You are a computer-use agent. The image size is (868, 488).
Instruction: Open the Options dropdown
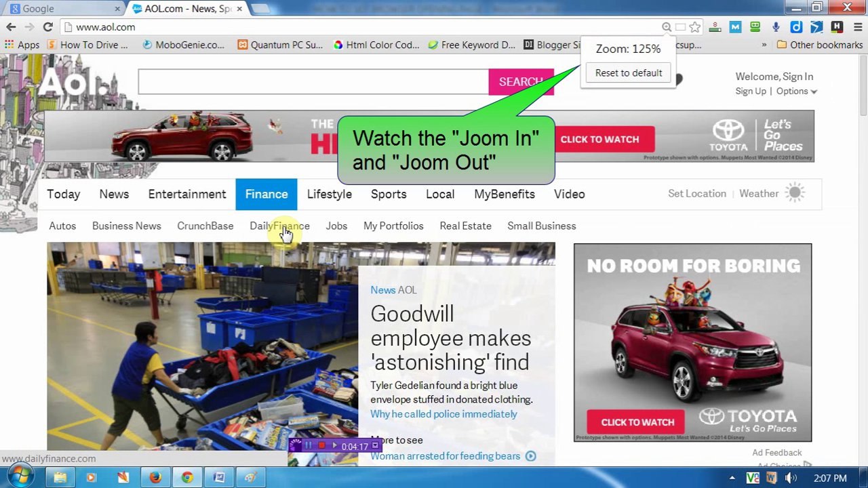click(x=797, y=91)
